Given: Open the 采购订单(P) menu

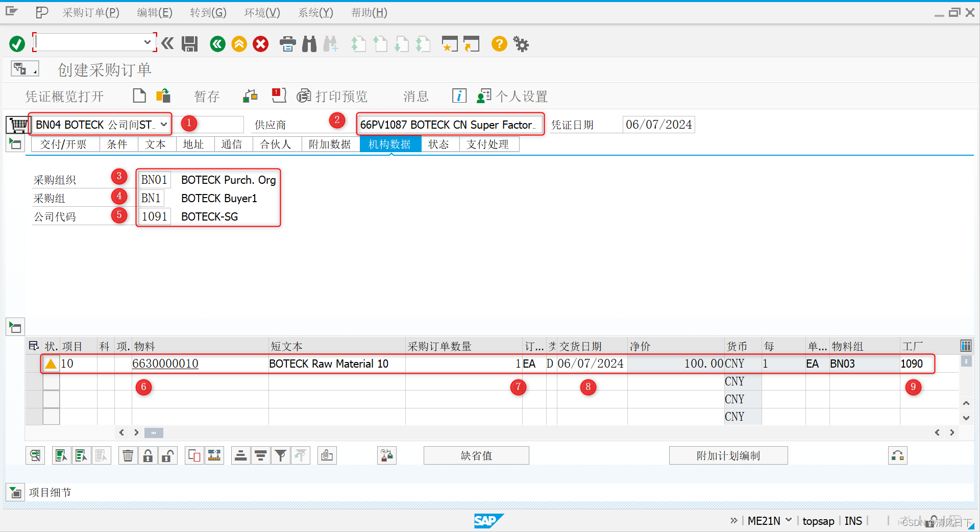Looking at the screenshot, I should pyautogui.click(x=91, y=13).
